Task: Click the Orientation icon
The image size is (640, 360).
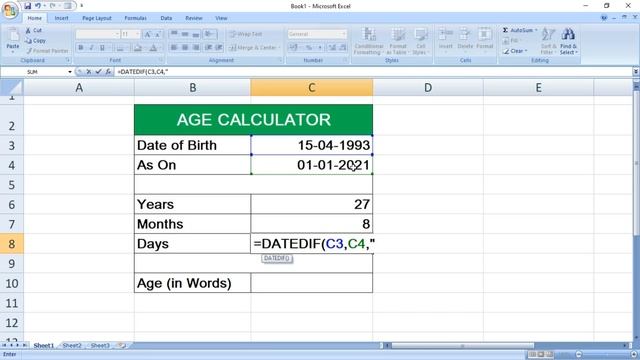Action: 210,34
